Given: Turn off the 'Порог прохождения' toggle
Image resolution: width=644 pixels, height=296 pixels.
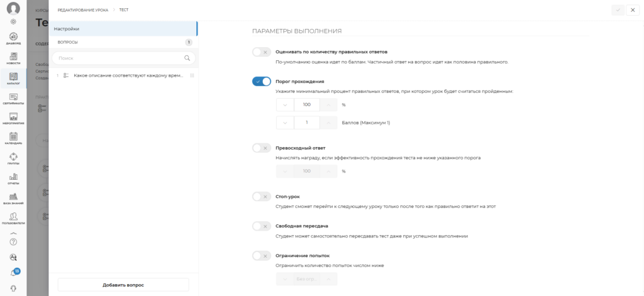Looking at the screenshot, I should (x=261, y=81).
